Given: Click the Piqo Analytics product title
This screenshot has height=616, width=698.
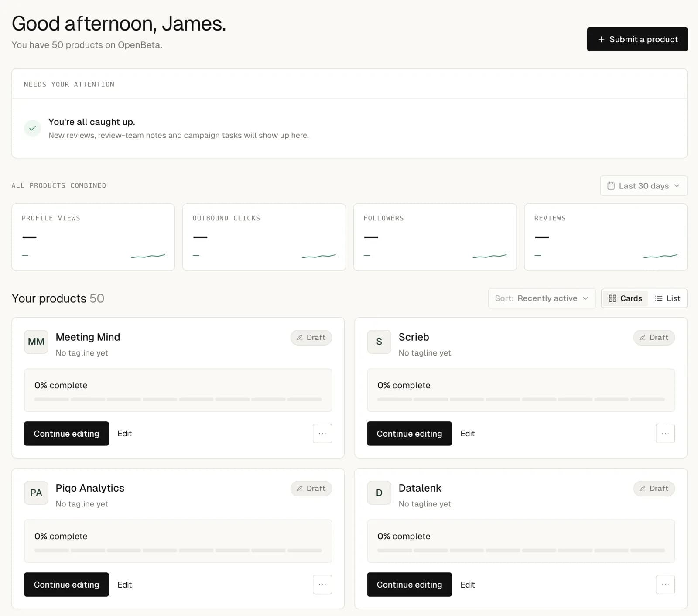Looking at the screenshot, I should pos(90,488).
